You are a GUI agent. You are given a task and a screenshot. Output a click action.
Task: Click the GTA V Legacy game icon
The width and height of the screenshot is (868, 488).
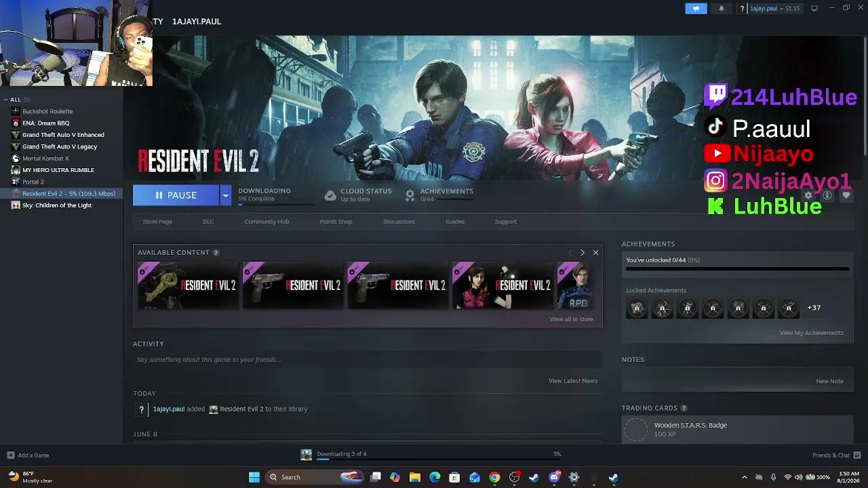(16, 146)
